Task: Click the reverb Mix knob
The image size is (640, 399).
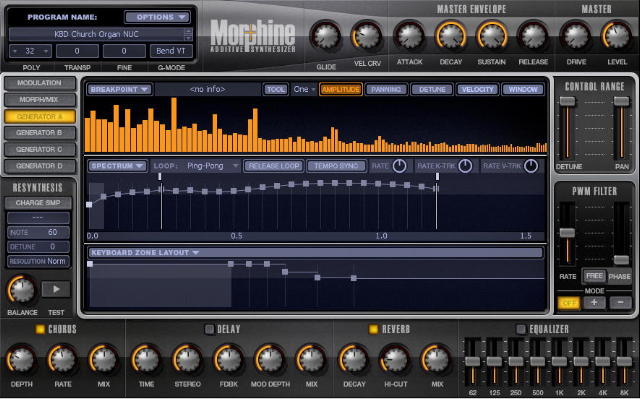Action: point(437,360)
